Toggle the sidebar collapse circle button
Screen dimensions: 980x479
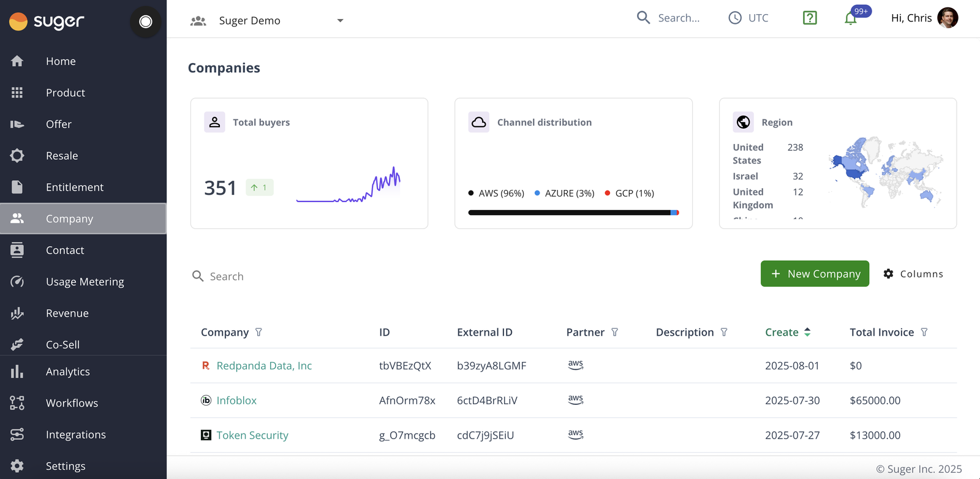146,22
